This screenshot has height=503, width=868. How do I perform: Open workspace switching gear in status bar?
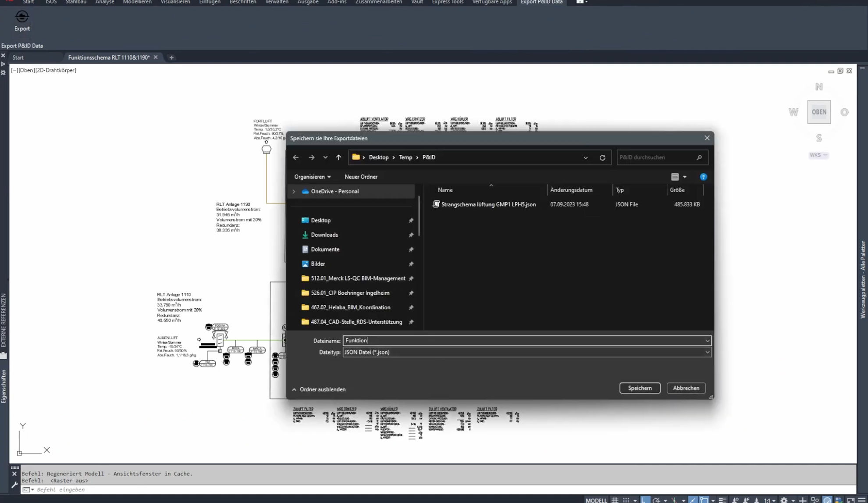point(783,499)
